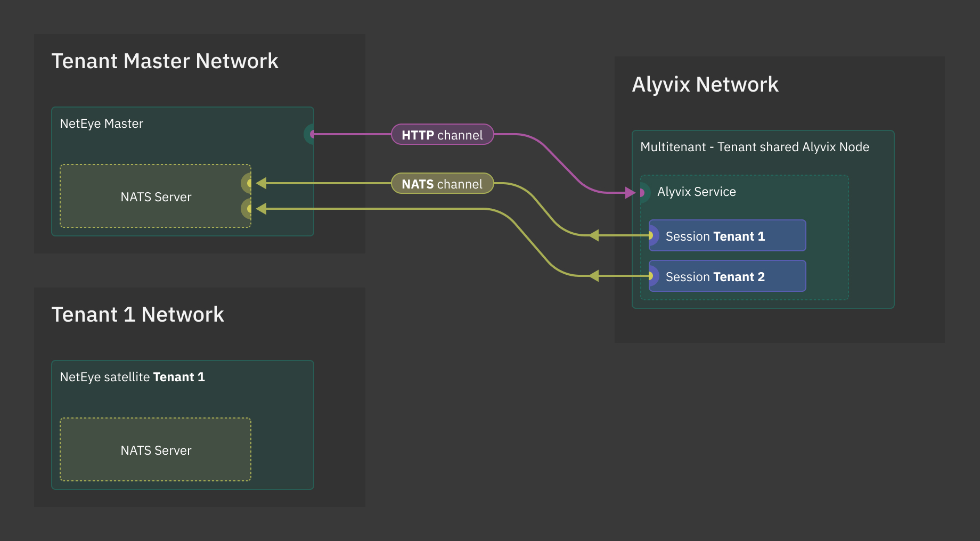
Task: Select NATS Server box in NetEye Master
Action: click(156, 196)
